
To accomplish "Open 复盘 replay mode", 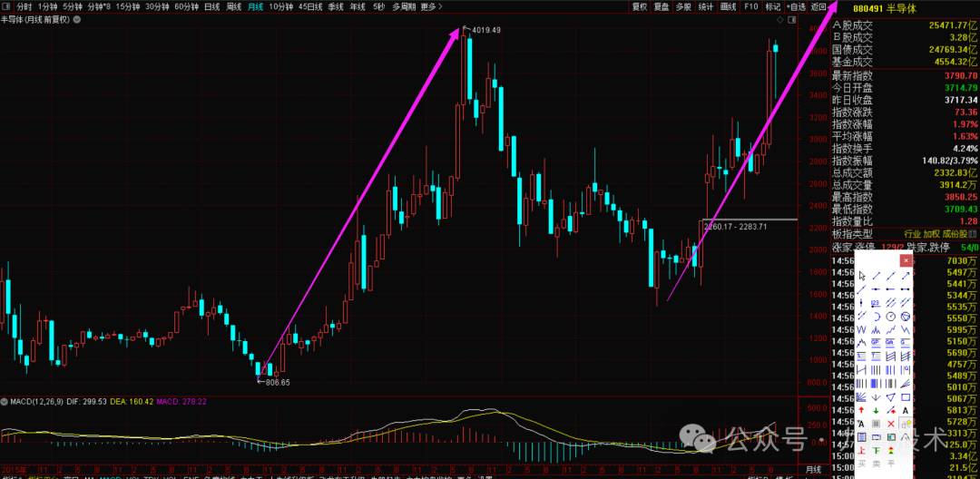I will pos(661,6).
